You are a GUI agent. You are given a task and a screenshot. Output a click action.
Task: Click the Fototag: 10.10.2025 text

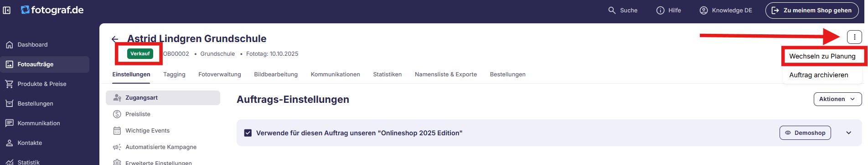click(x=272, y=54)
